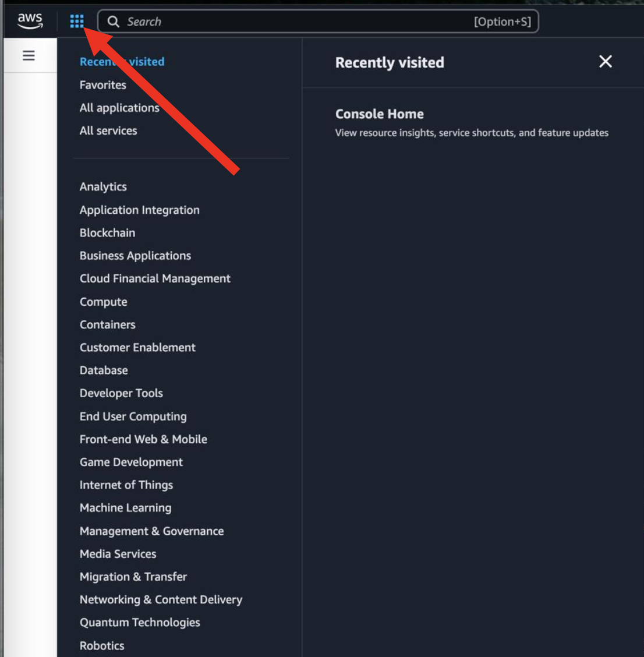Open All applications list
The width and height of the screenshot is (644, 657).
[119, 108]
